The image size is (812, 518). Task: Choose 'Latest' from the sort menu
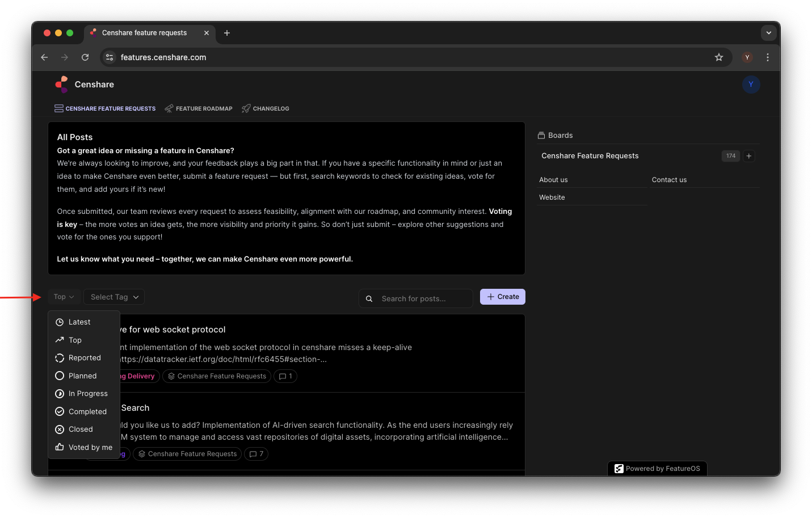[x=79, y=322]
